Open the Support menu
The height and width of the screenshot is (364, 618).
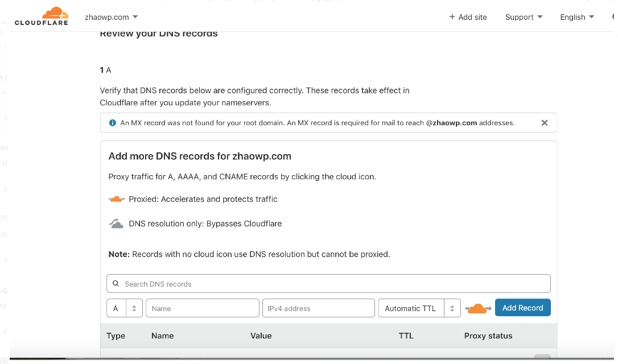click(x=524, y=17)
